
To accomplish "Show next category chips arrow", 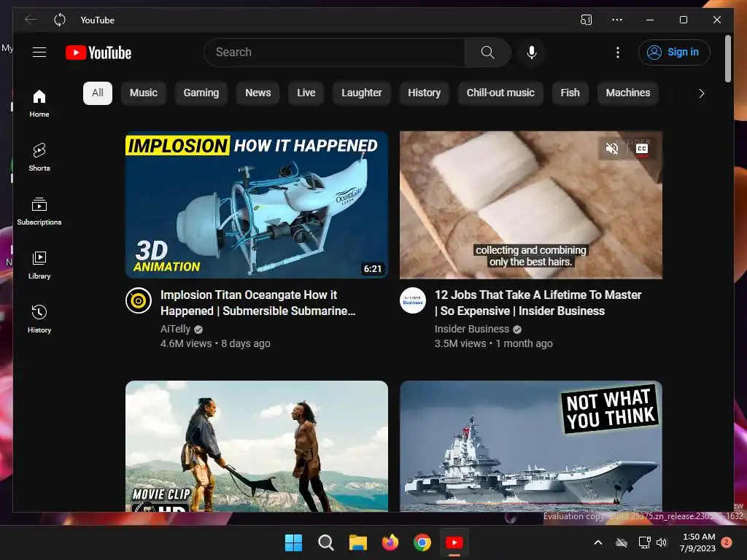I will (x=701, y=93).
